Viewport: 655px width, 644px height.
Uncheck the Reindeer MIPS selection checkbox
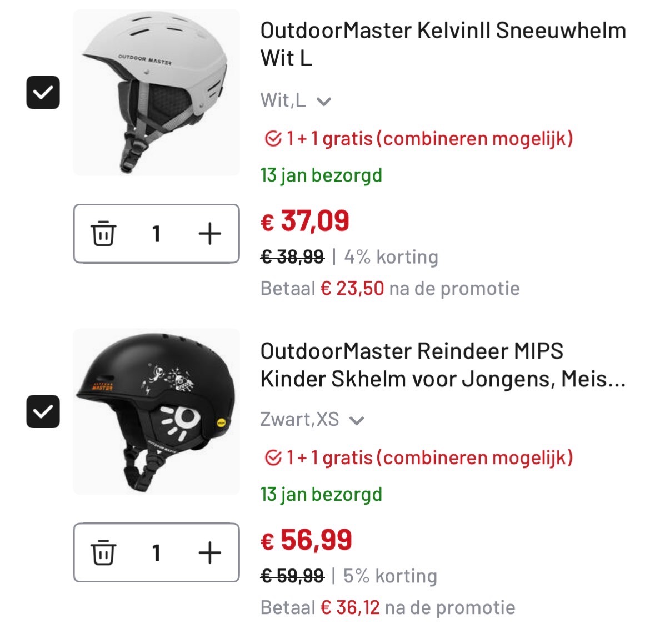pos(43,411)
